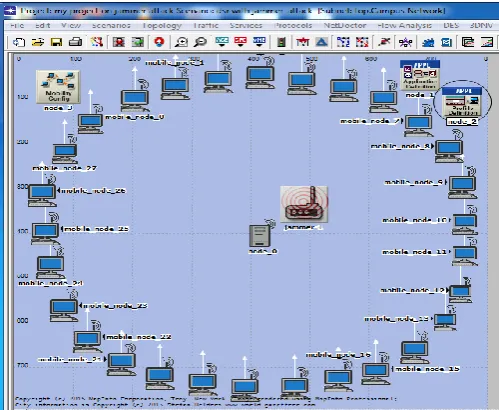Image resolution: width=499 pixels, height=410 pixels.
Task: Select the Application Definition node_1 icon
Action: (x=420, y=75)
